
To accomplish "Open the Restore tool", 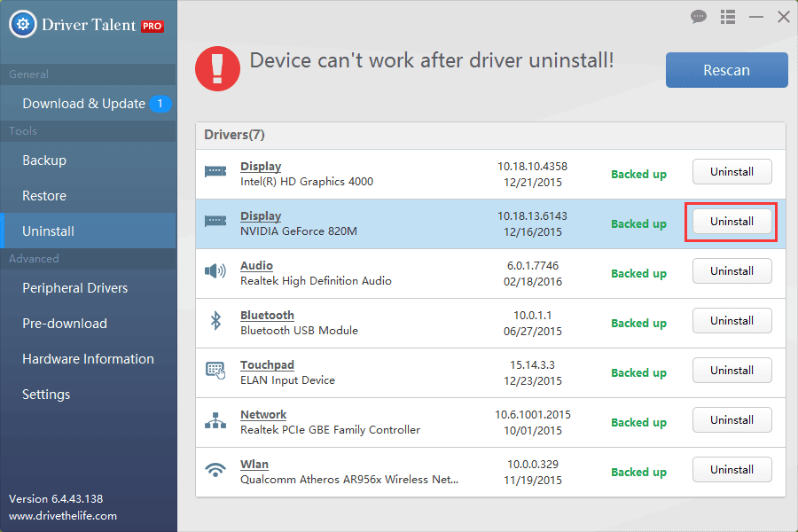I will (x=88, y=196).
